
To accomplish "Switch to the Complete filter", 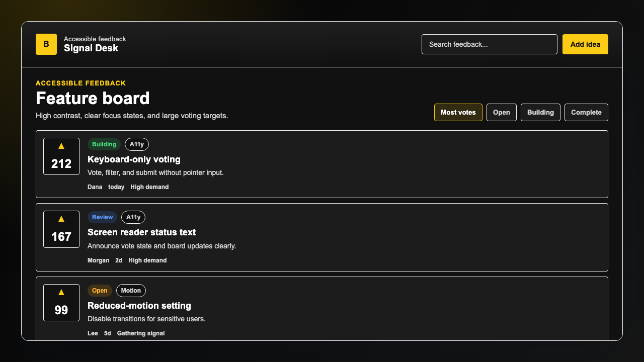I will click(x=586, y=113).
